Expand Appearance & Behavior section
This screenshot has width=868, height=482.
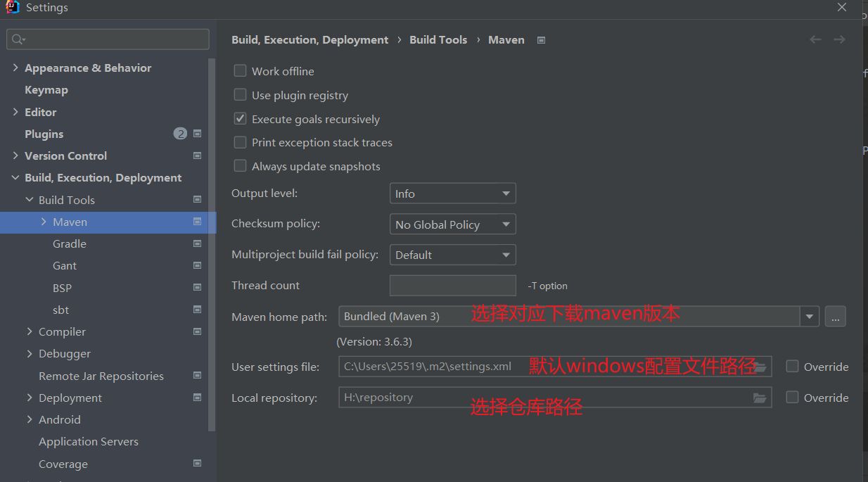[15, 68]
